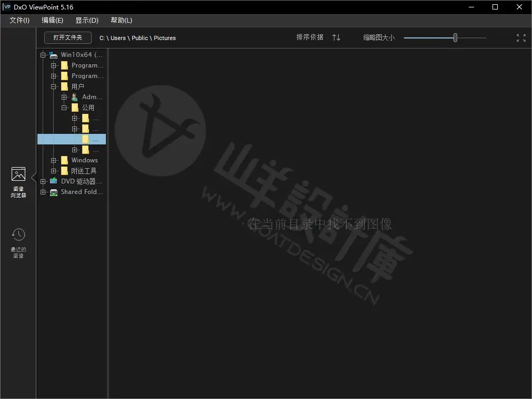
Task: Click the 公用 folder icon
Action: (x=75, y=108)
